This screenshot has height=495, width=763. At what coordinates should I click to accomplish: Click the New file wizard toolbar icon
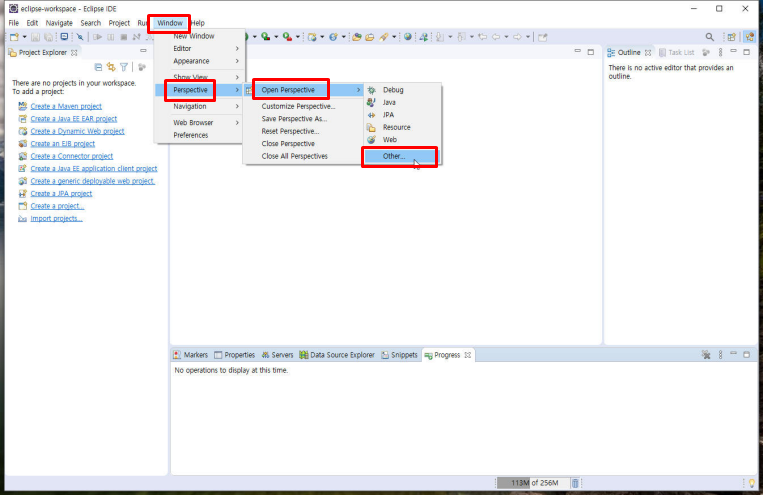pos(14,37)
